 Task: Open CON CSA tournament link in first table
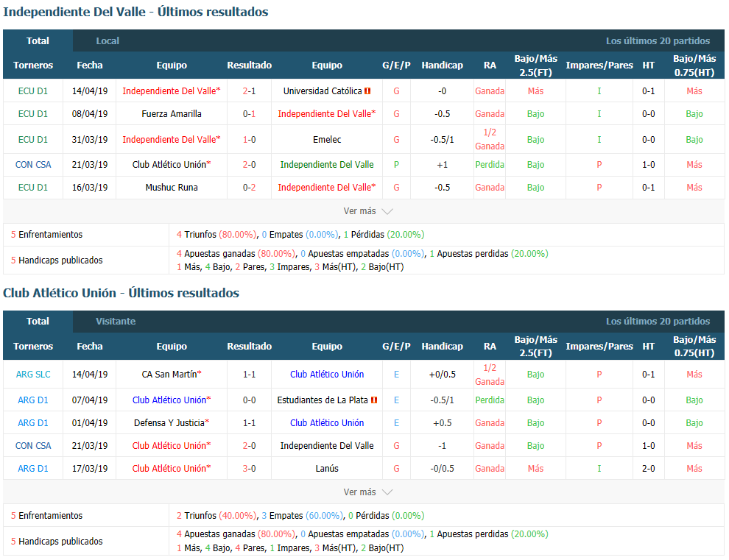[x=33, y=165]
